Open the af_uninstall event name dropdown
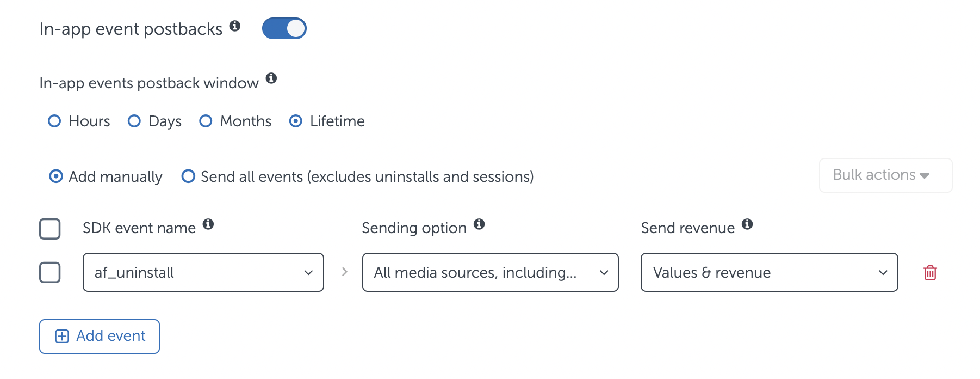 tap(203, 272)
